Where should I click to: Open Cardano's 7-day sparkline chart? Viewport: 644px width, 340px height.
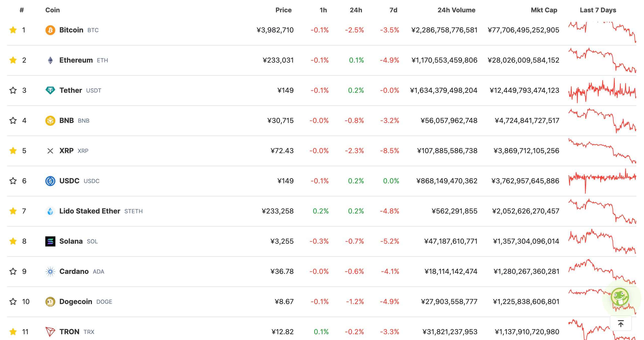pos(602,272)
